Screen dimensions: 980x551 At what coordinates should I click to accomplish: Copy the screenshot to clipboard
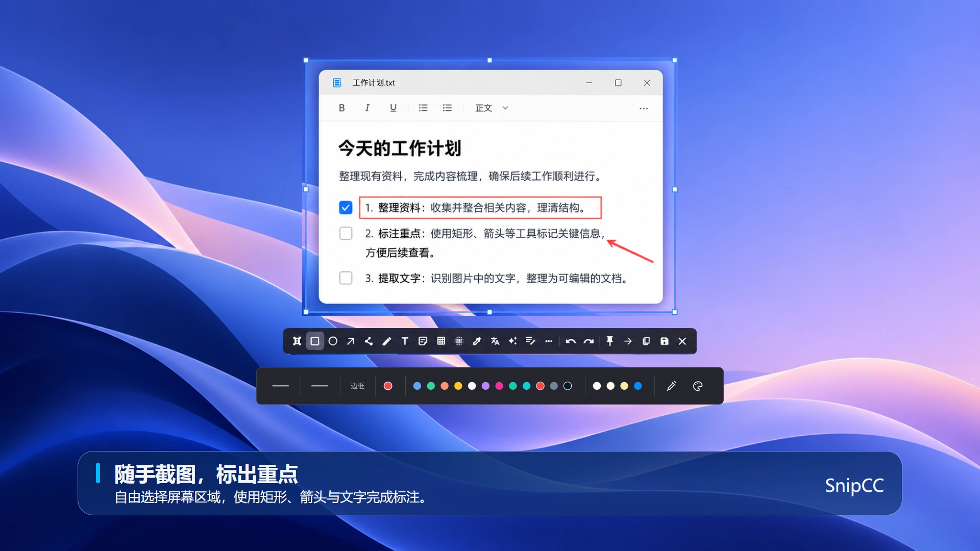[646, 341]
